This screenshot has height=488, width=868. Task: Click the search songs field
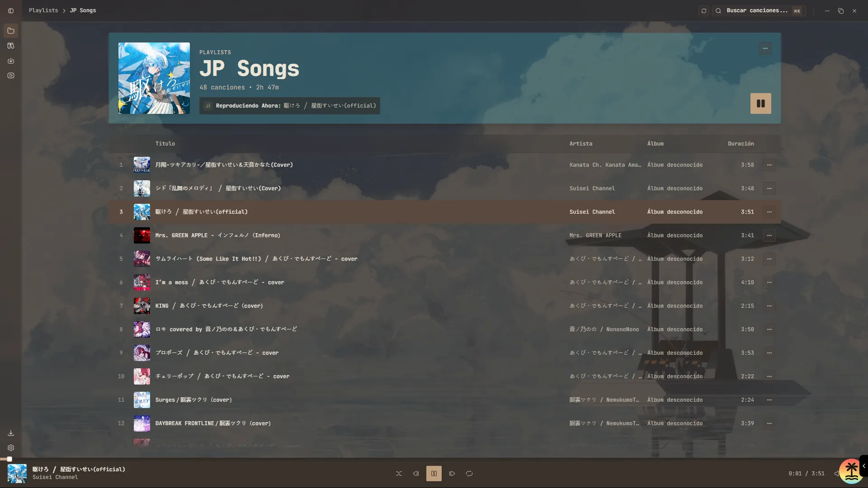tap(759, 11)
